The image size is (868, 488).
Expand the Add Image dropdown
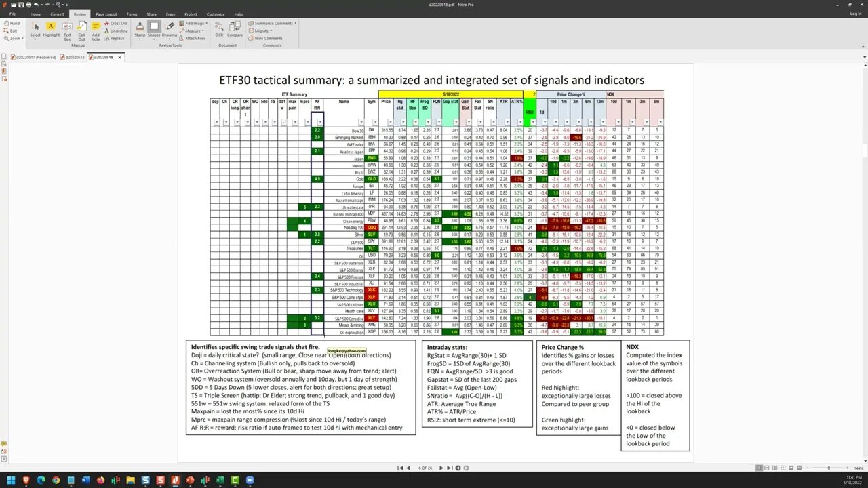[193, 23]
